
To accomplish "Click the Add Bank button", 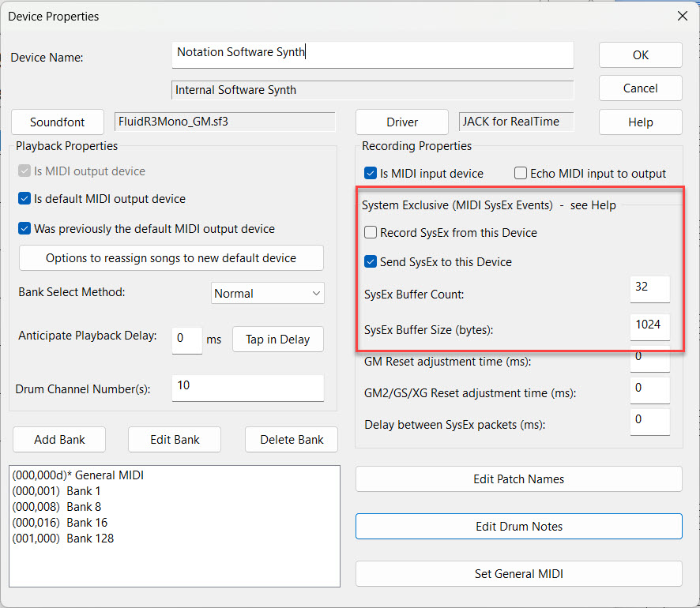I will tap(59, 440).
